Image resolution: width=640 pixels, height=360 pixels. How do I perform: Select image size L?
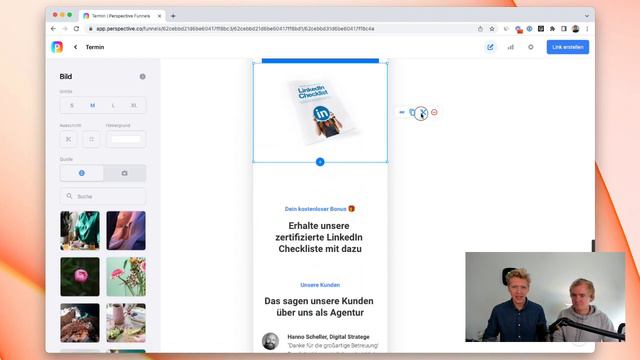coord(113,105)
